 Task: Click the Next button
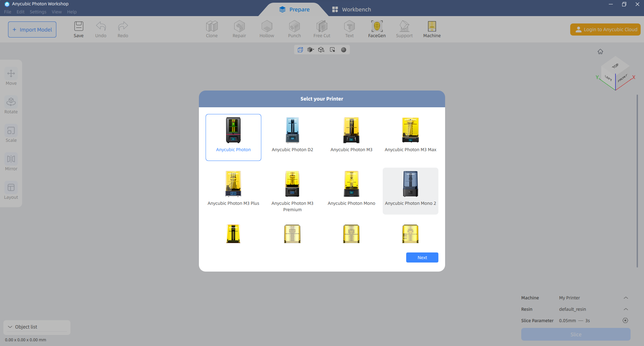(422, 257)
